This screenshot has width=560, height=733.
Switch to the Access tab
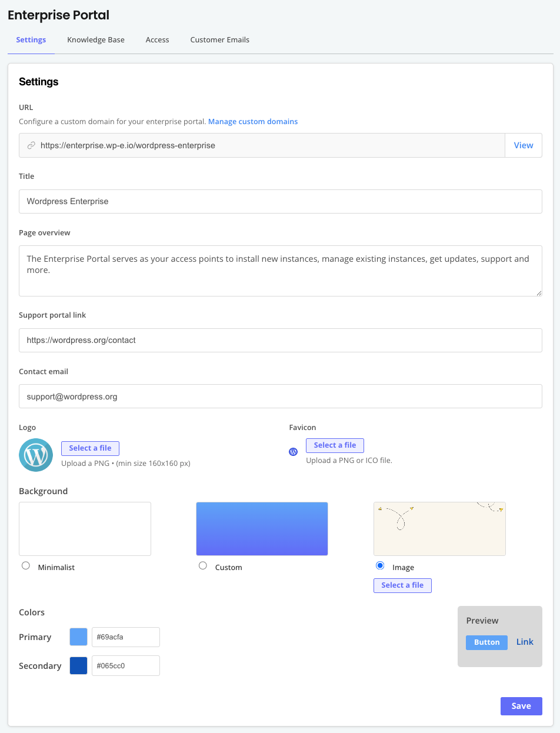click(157, 39)
